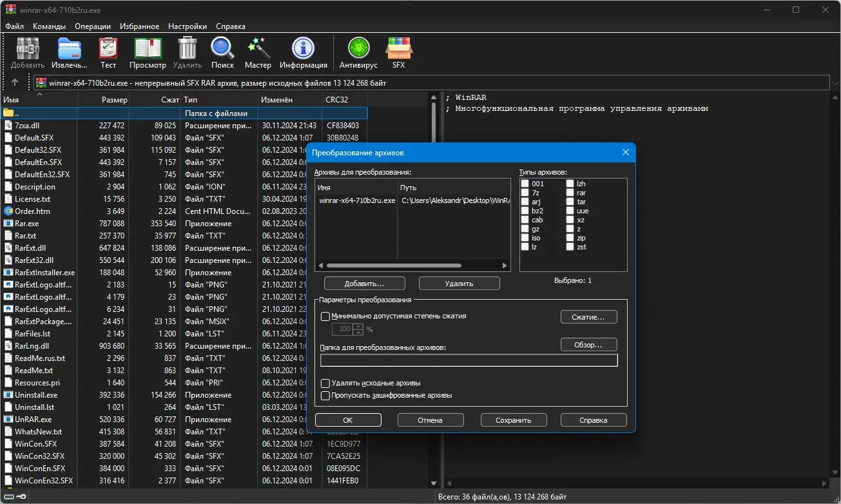Enable the 7z archive type checkbox
The height and width of the screenshot is (504, 841).
(x=525, y=193)
